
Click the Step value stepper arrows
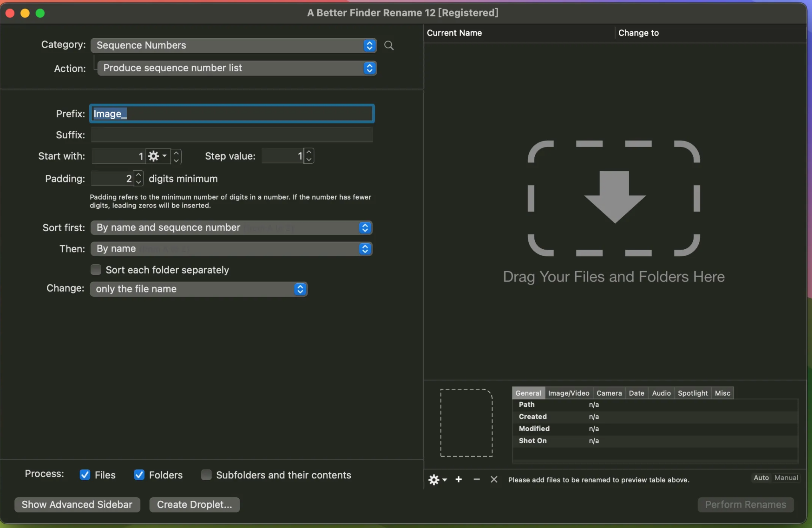point(309,156)
